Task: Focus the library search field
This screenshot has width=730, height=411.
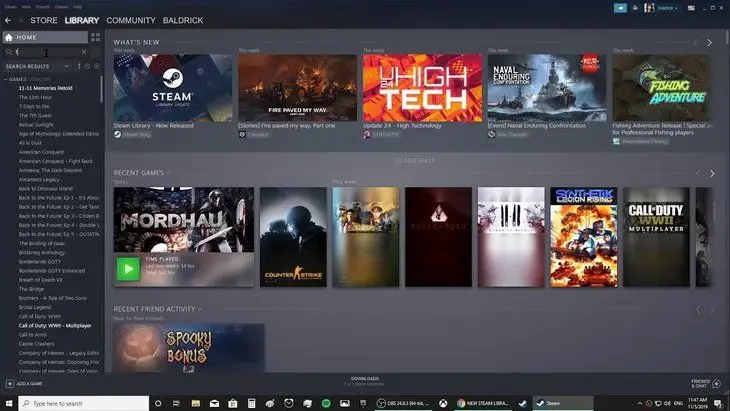Action: point(47,52)
